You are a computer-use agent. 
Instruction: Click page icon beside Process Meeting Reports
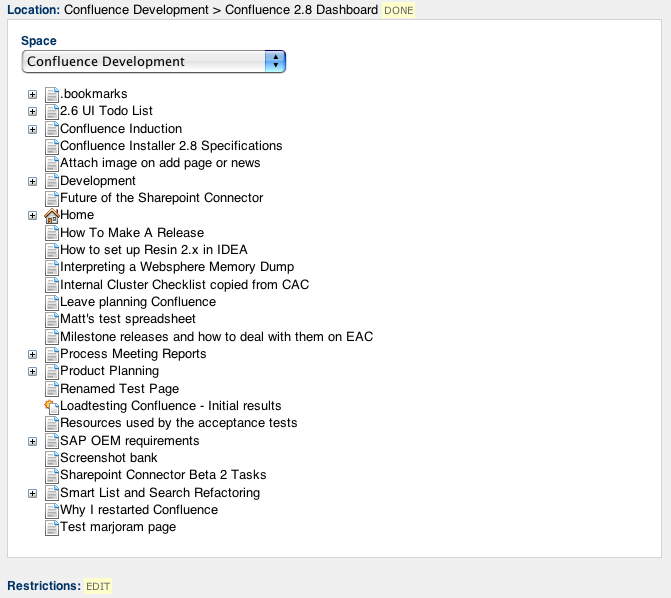tap(52, 354)
